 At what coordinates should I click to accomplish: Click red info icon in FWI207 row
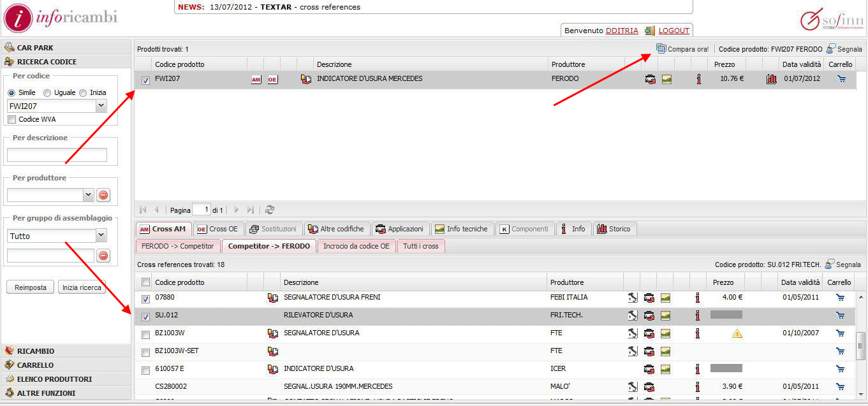698,80
